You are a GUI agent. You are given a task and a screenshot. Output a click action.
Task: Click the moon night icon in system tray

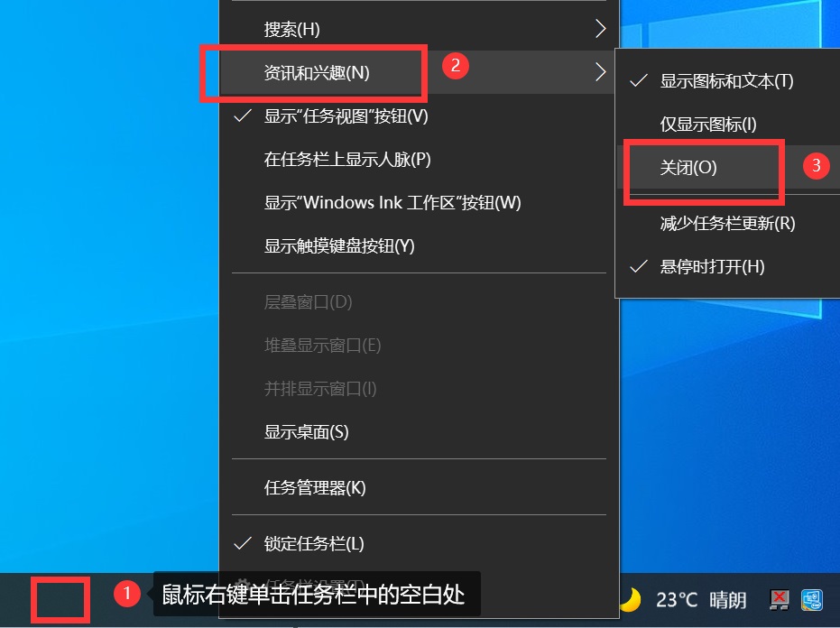(632, 599)
